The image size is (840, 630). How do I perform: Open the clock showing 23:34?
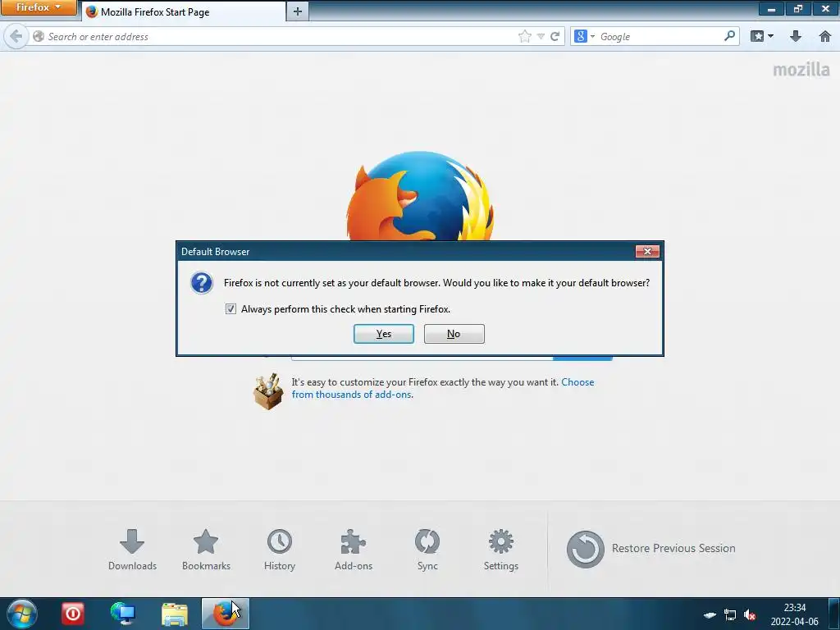click(x=794, y=614)
